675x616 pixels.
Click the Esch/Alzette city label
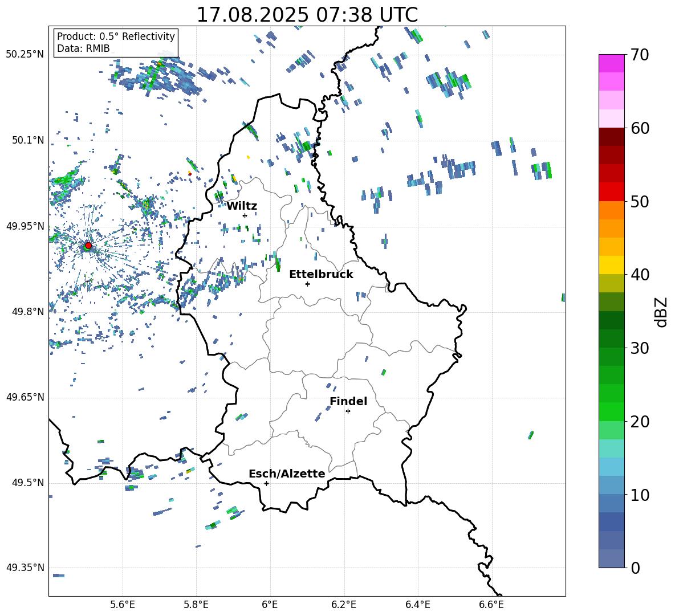(287, 474)
